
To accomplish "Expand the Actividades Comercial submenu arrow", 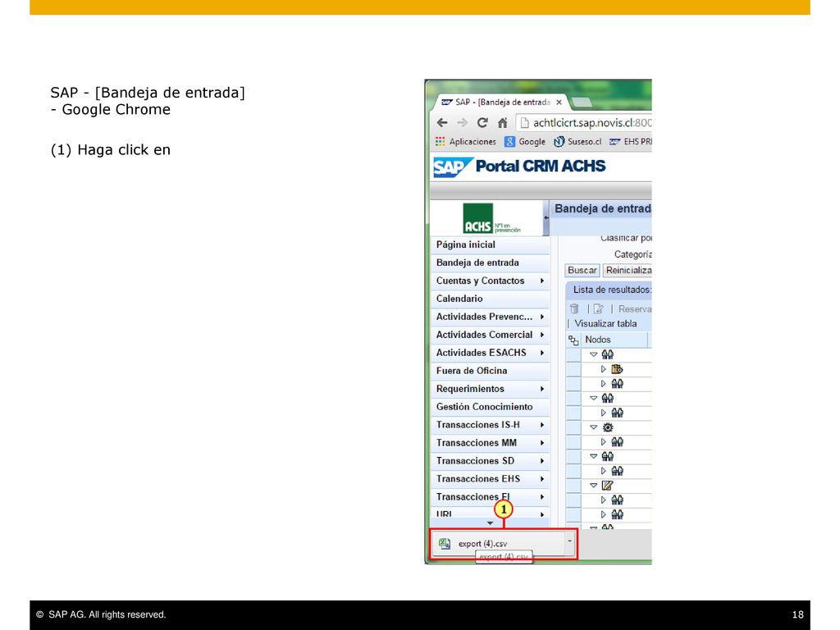I will [542, 335].
